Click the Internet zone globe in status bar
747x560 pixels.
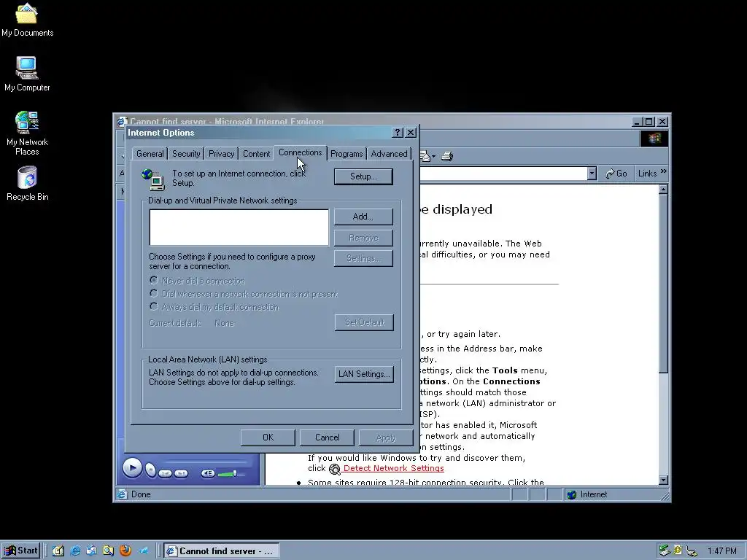[572, 495]
